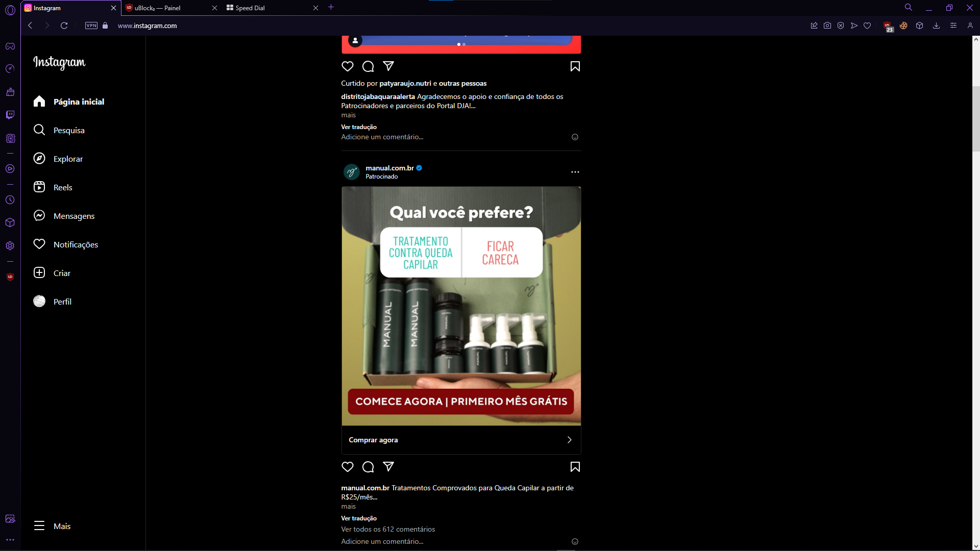980x551 pixels.
Task: Save the distritojabaquaraalerta post with the bookmark
Action: pyautogui.click(x=575, y=66)
